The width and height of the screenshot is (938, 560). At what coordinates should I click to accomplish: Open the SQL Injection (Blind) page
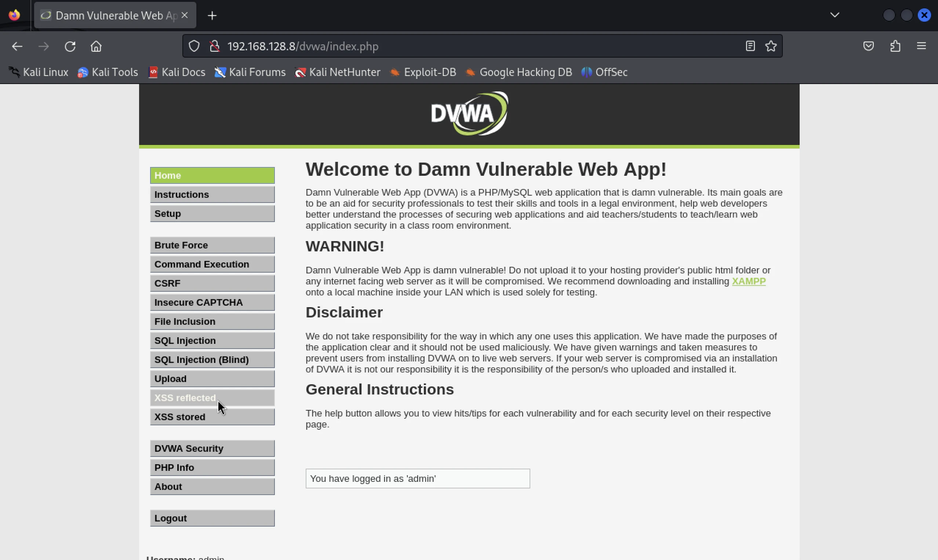click(212, 360)
